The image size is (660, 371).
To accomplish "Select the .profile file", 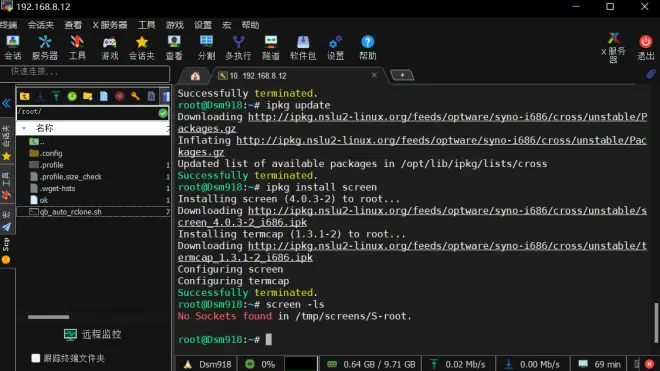I will pyautogui.click(x=46, y=165).
